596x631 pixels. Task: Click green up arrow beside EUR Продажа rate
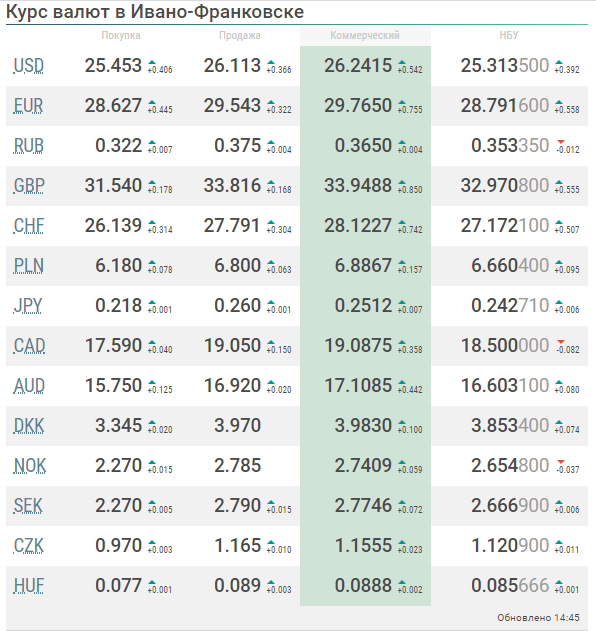[271, 102]
